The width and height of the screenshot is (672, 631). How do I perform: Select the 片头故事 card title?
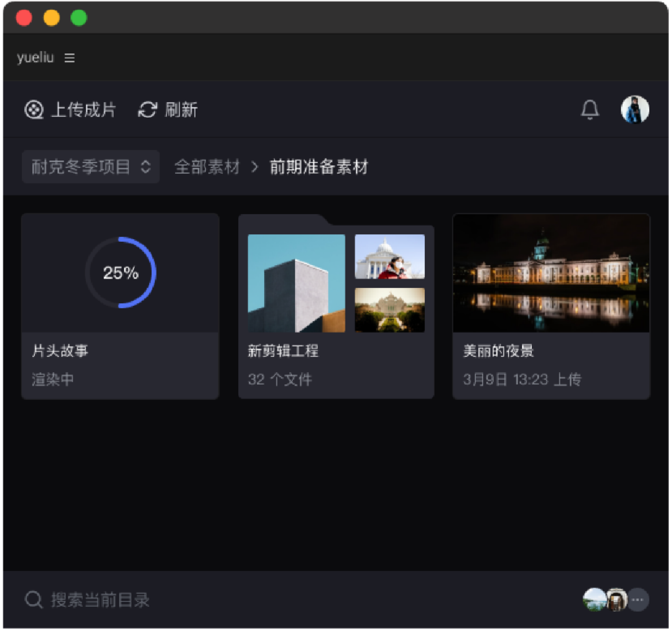click(x=60, y=351)
